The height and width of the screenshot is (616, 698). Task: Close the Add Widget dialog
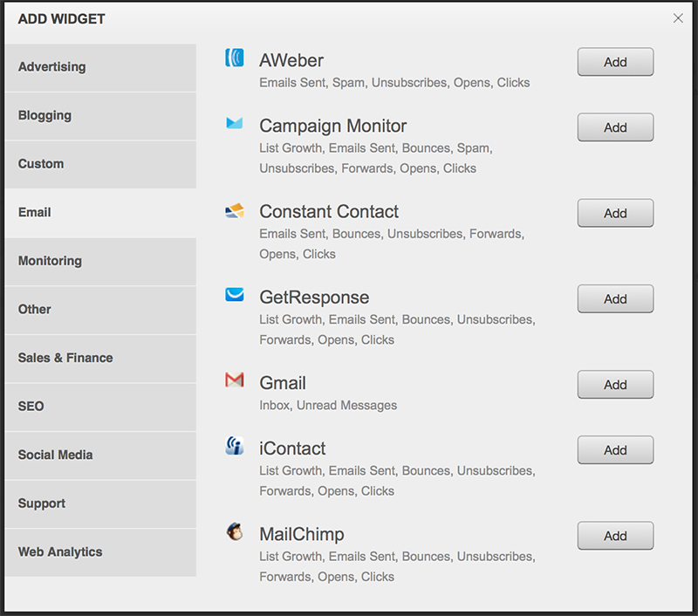tap(678, 18)
